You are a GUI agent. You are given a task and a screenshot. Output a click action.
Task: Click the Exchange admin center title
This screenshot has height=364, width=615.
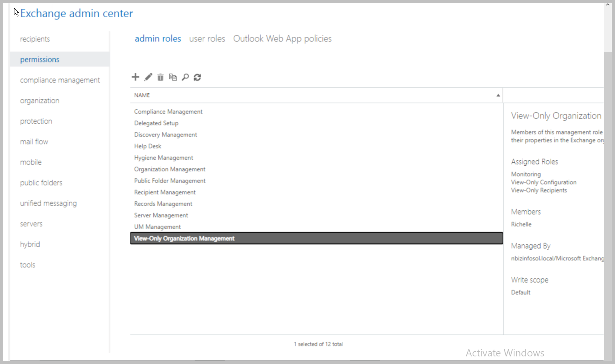pyautogui.click(x=76, y=13)
